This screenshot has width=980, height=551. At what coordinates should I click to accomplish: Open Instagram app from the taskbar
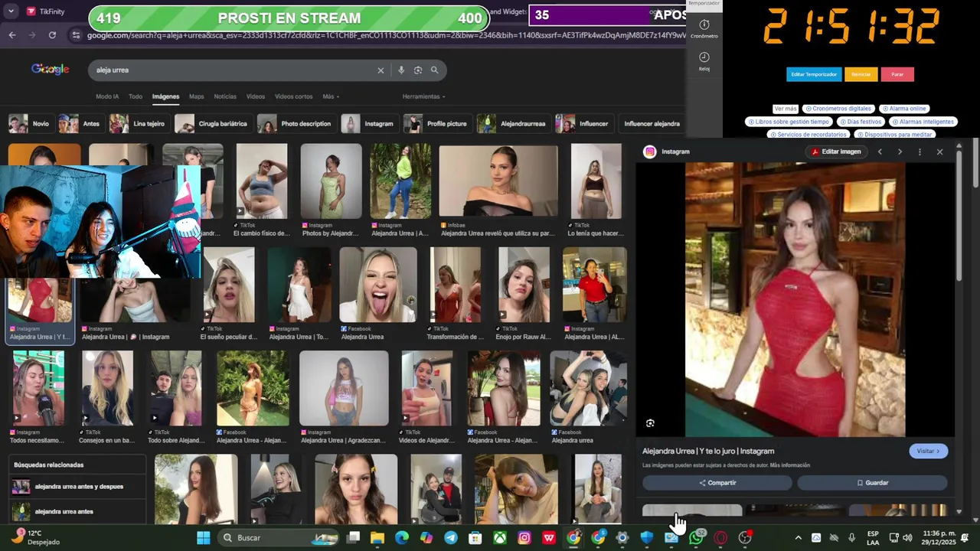click(524, 538)
